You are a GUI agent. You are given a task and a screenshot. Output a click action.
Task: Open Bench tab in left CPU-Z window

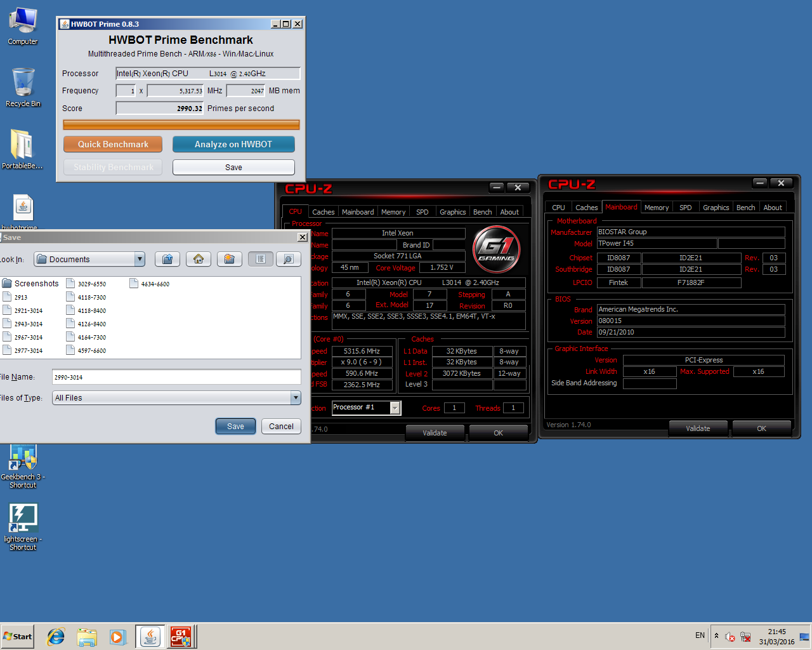(483, 212)
